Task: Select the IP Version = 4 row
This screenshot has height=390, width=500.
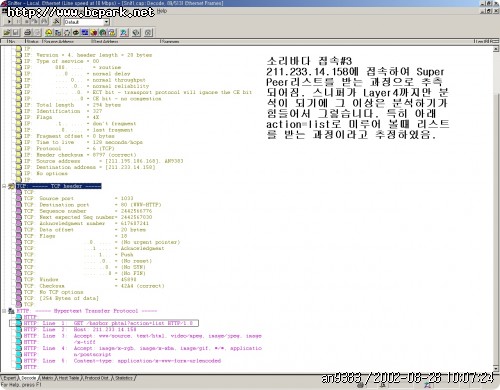Action: click(x=88, y=55)
